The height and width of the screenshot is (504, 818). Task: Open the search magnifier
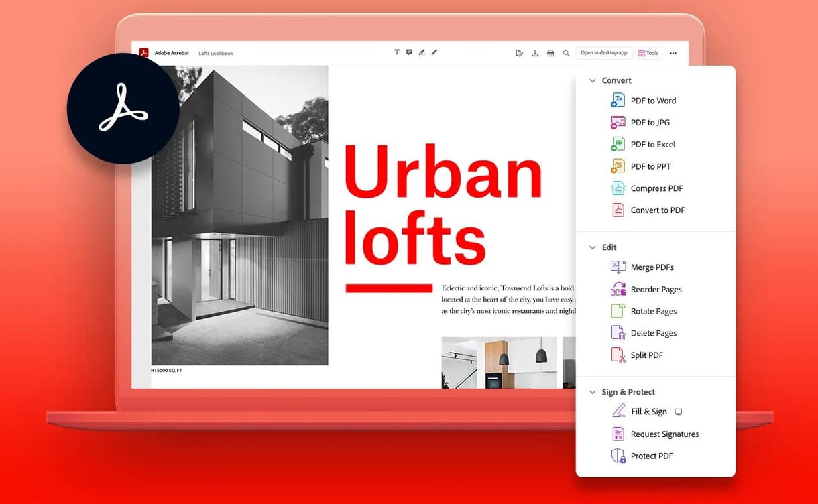tap(566, 53)
